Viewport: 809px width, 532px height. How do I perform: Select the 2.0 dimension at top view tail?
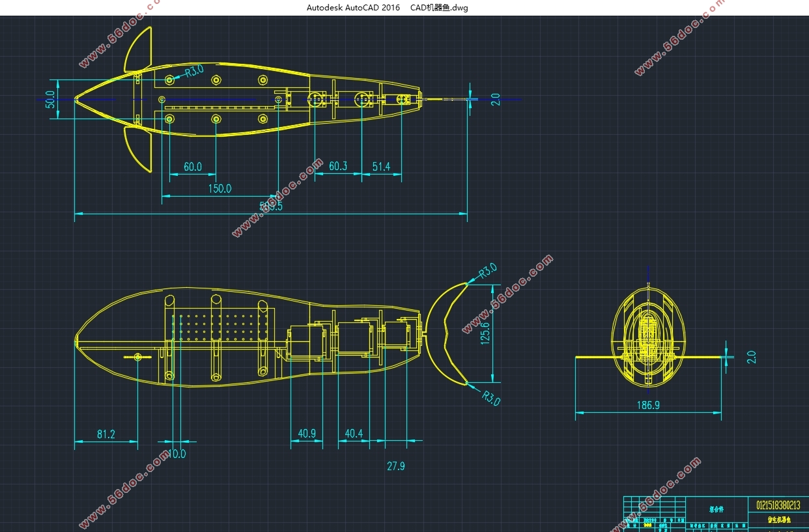pyautogui.click(x=496, y=99)
